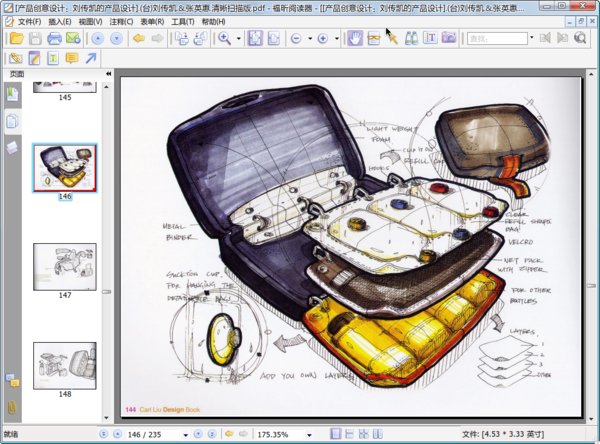Screen dimensions: 600x444
Task: Open the attachments paperclip panel
Action: point(12,407)
